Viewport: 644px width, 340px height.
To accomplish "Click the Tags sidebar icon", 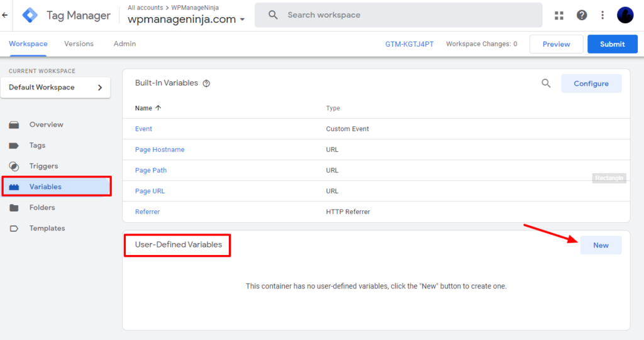I will click(14, 145).
